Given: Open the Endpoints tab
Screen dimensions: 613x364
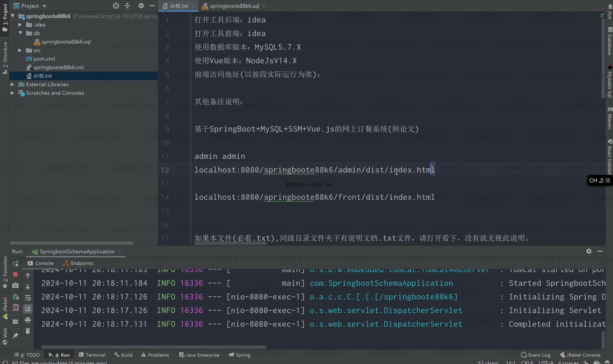Looking at the screenshot, I should pos(78,263).
